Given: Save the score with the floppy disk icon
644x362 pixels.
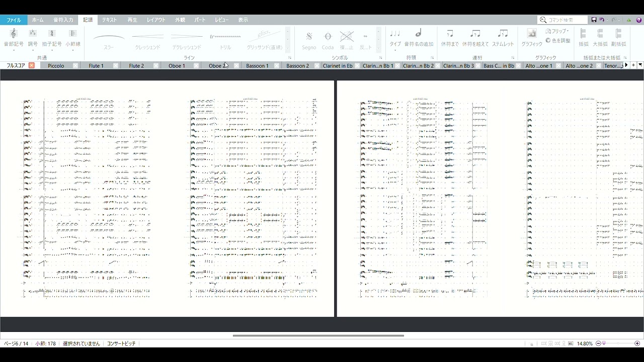Looking at the screenshot, I should 594,20.
